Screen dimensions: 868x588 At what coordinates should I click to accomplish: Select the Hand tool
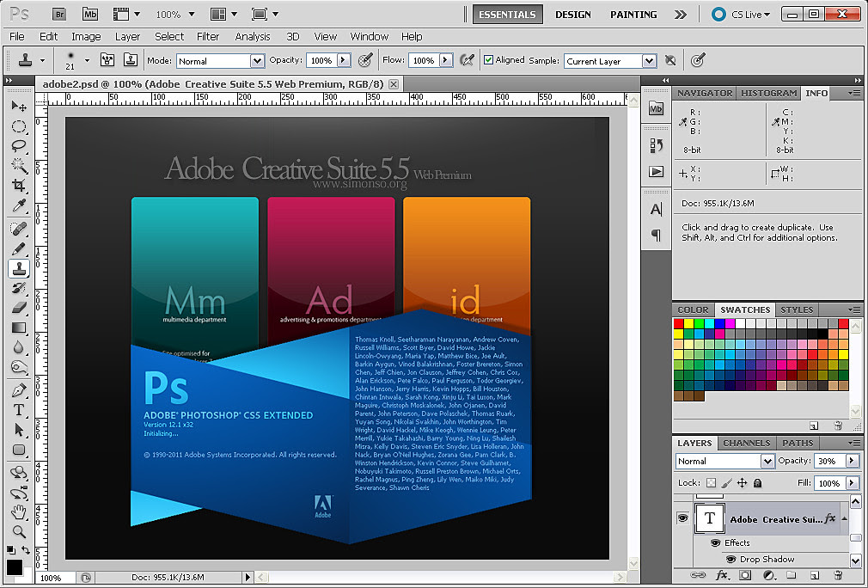[19, 511]
